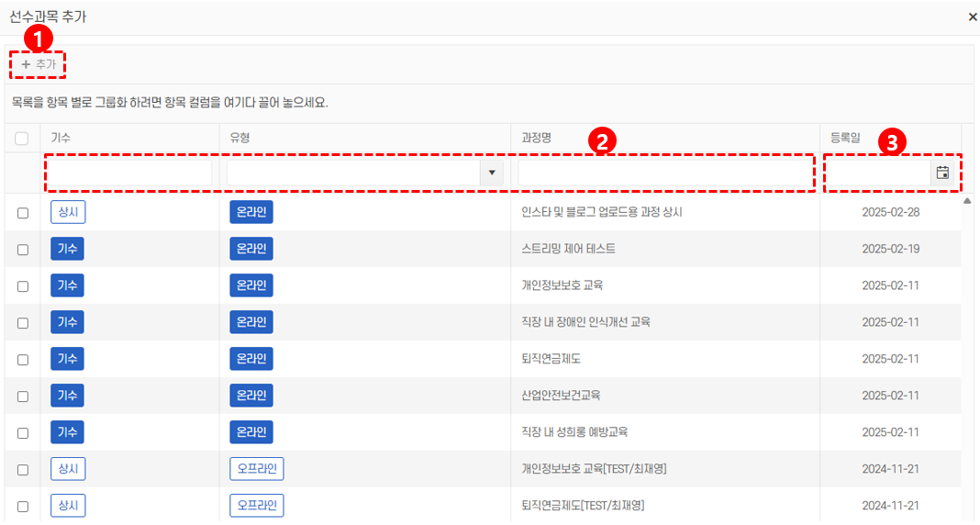Focus the 과정명 filter text box

pos(665,173)
